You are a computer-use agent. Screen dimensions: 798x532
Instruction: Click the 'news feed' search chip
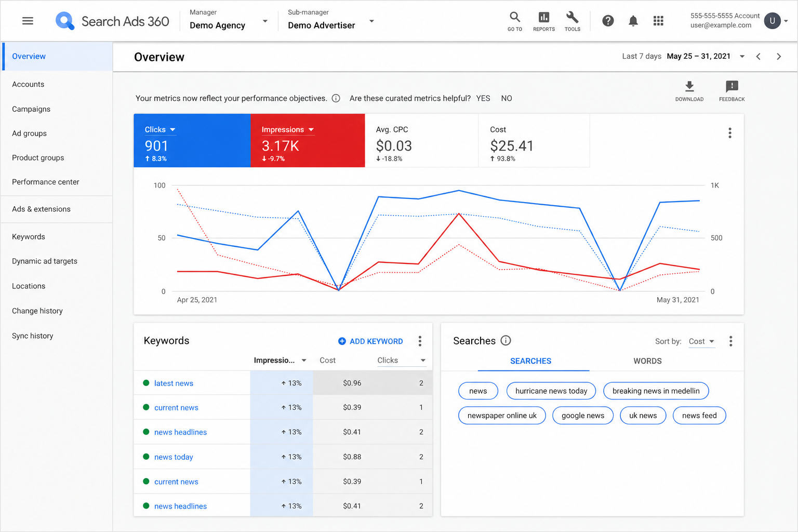point(699,415)
